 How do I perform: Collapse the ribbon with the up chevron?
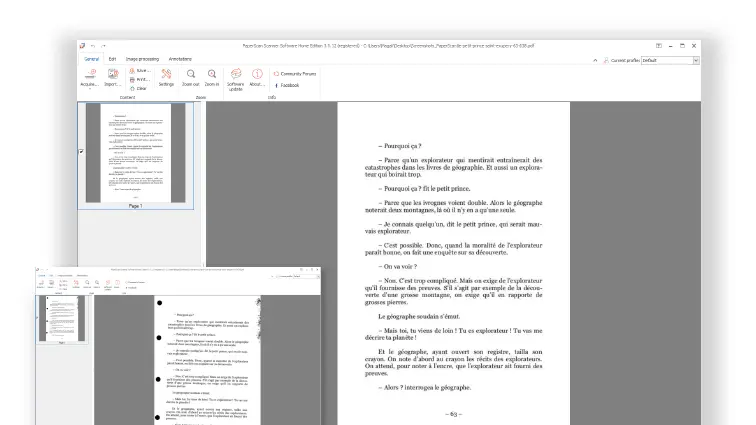click(x=595, y=60)
